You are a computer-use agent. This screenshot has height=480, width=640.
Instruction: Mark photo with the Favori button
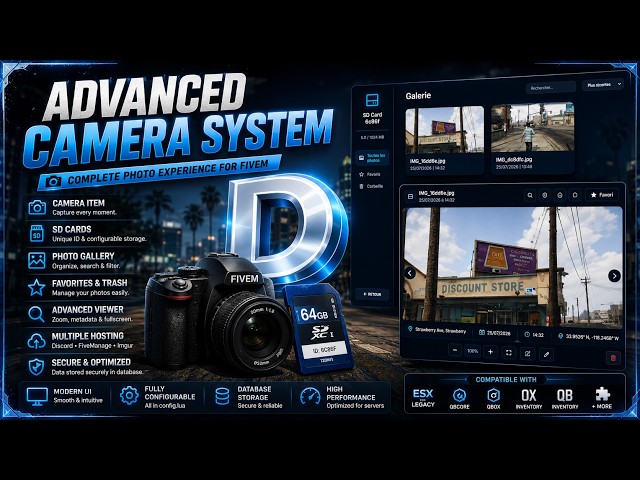[x=602, y=195]
